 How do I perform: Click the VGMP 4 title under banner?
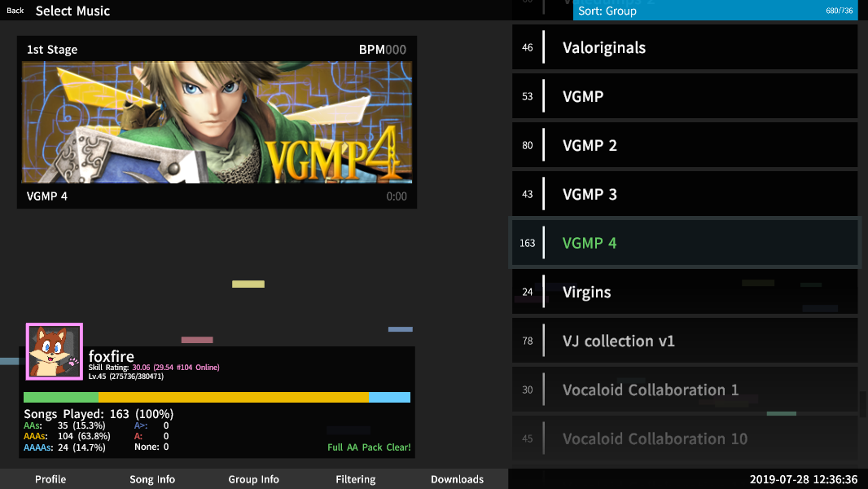point(47,196)
